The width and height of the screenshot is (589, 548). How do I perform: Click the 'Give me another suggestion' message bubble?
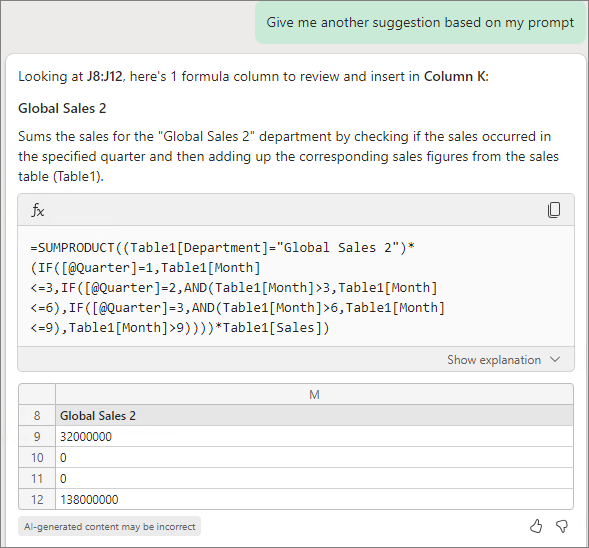pos(420,23)
